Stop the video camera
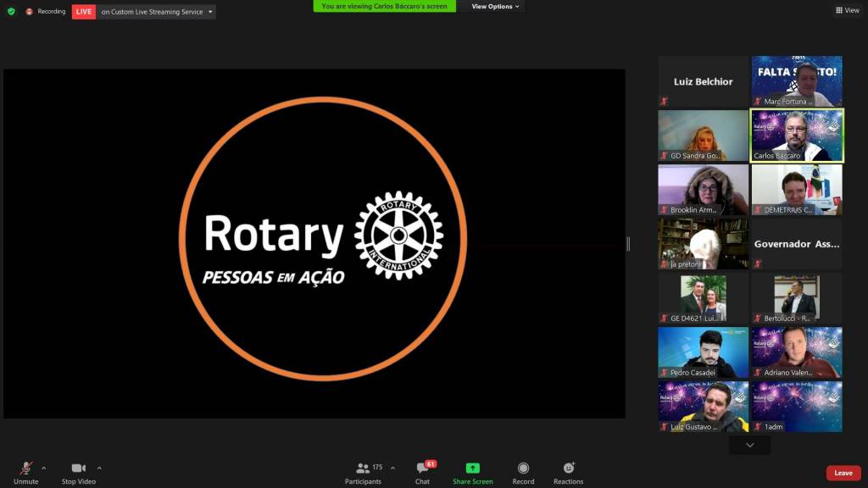The height and width of the screenshot is (488, 868). [79, 472]
